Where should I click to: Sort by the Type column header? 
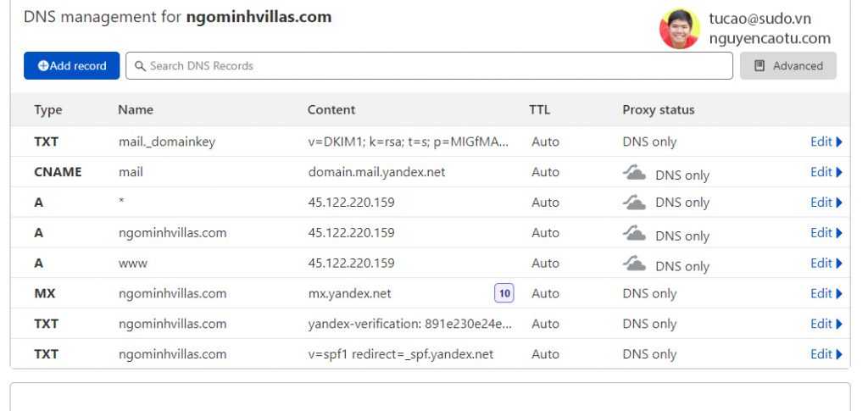tap(48, 110)
